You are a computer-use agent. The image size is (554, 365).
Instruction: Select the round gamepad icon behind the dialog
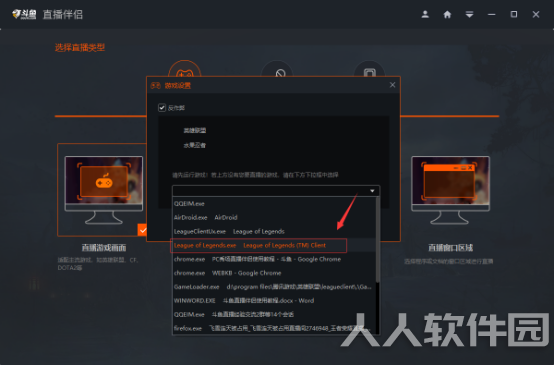pos(184,69)
